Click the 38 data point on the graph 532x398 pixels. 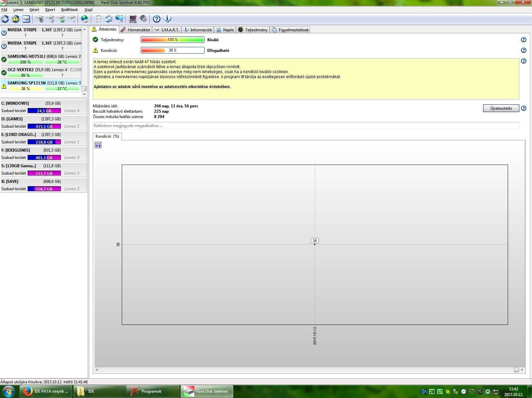tap(315, 244)
